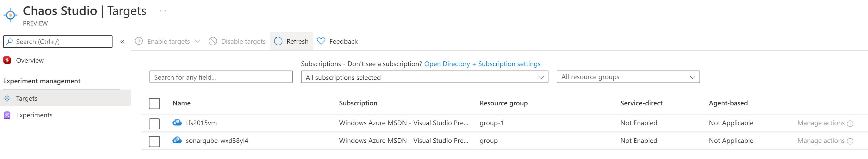This screenshot has width=868, height=159.
Task: Sort by Service-direct column header
Action: pos(641,103)
